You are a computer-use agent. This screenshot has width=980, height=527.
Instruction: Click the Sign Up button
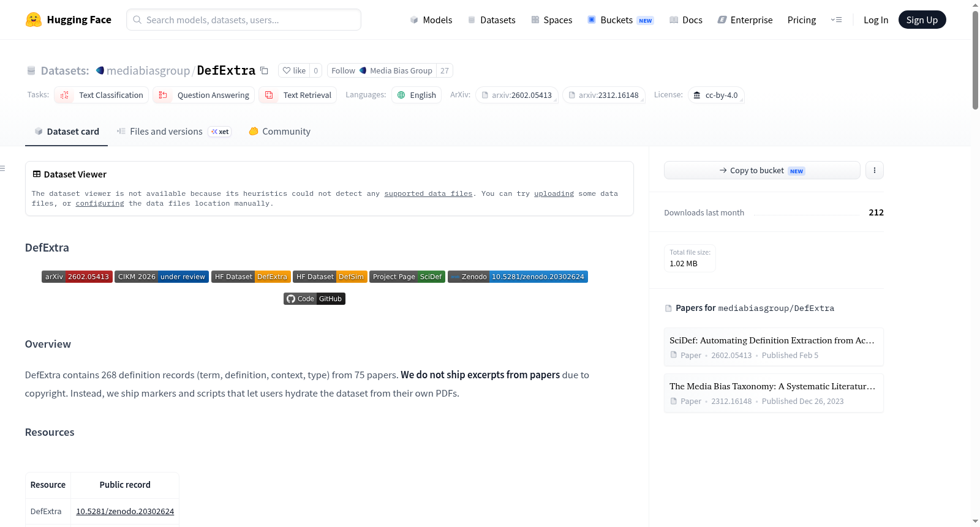click(922, 20)
